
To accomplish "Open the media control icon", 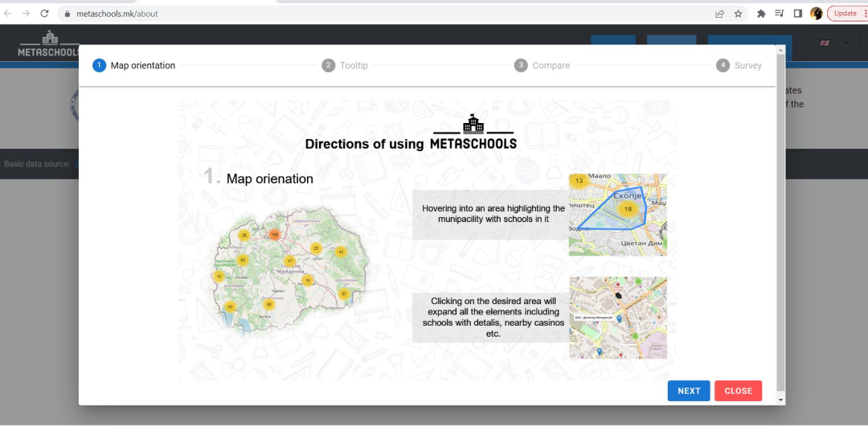I will (780, 14).
